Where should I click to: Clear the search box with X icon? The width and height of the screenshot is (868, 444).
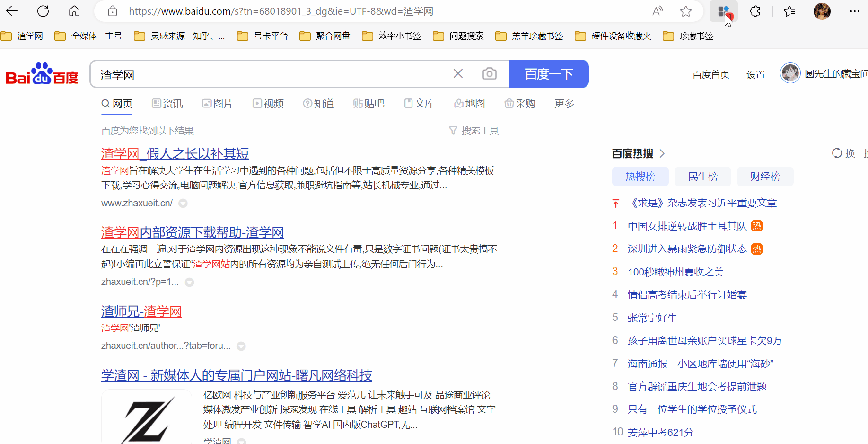458,74
